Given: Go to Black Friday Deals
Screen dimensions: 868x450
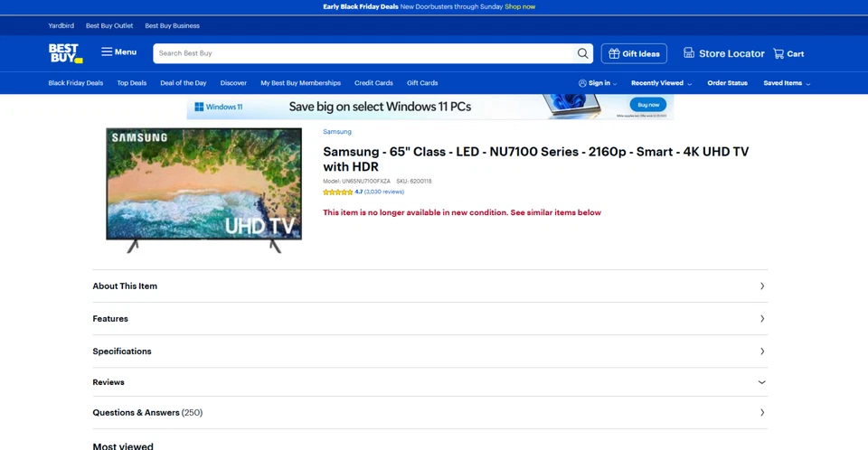Looking at the screenshot, I should 76,83.
